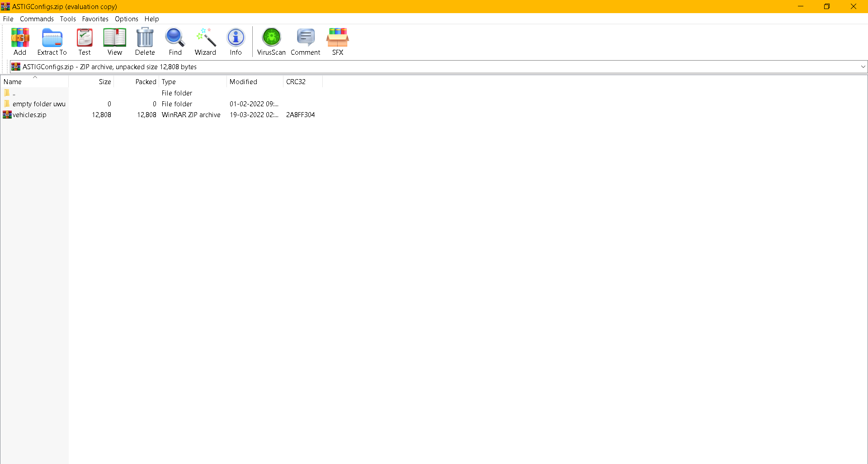This screenshot has height=464, width=868.
Task: Click the Delete trash can icon
Action: [145, 42]
